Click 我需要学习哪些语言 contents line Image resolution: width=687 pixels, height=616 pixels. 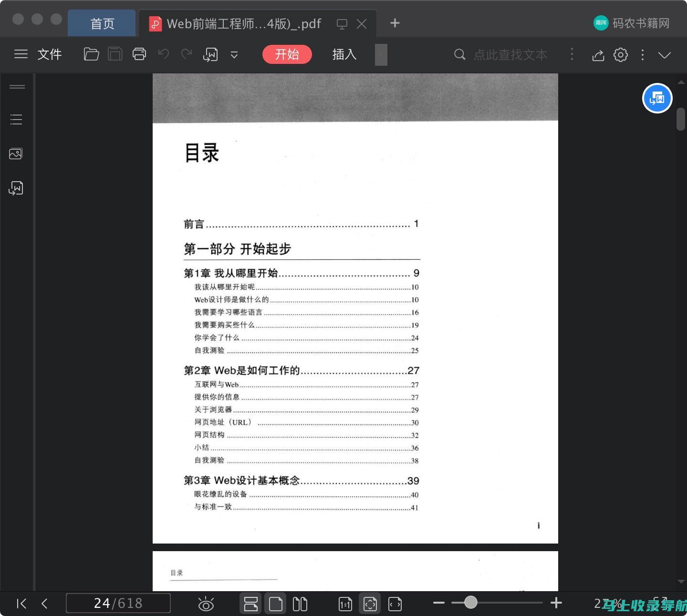tap(306, 312)
